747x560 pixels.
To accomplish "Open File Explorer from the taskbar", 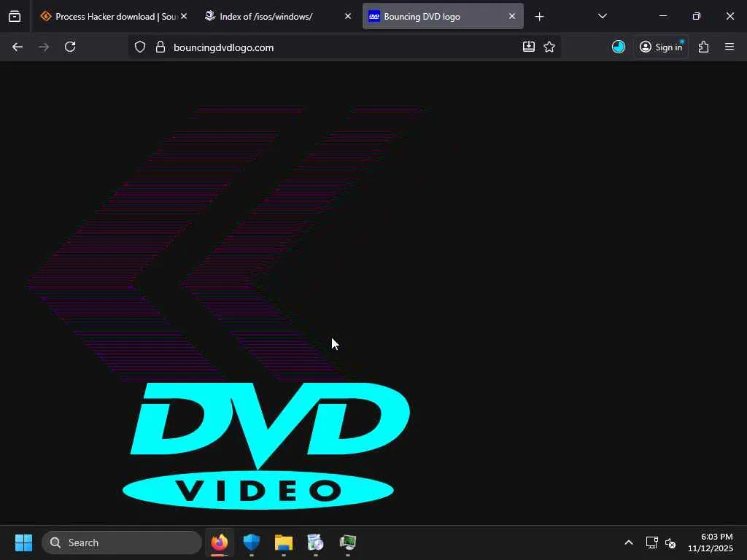I will coord(284,542).
